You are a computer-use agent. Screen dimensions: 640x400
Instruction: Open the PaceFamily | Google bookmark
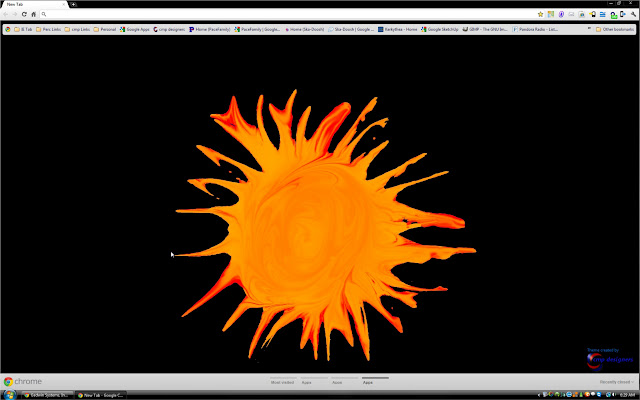pyautogui.click(x=257, y=29)
